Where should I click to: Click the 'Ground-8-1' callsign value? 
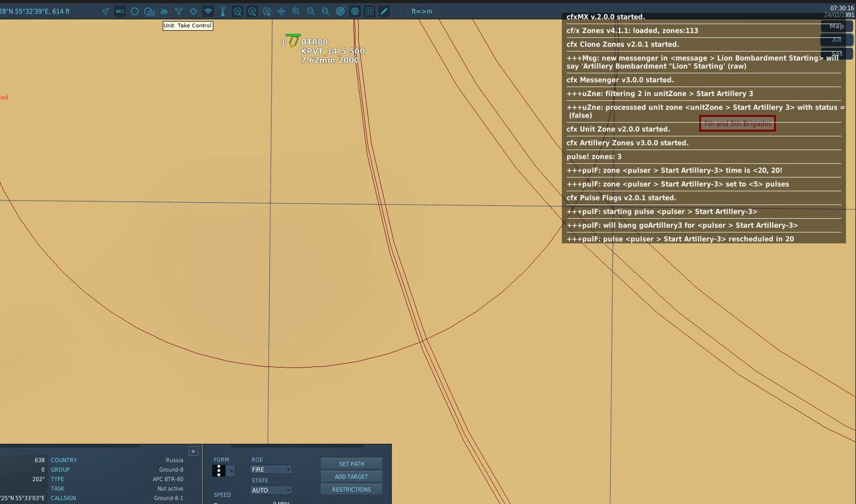[x=168, y=498]
